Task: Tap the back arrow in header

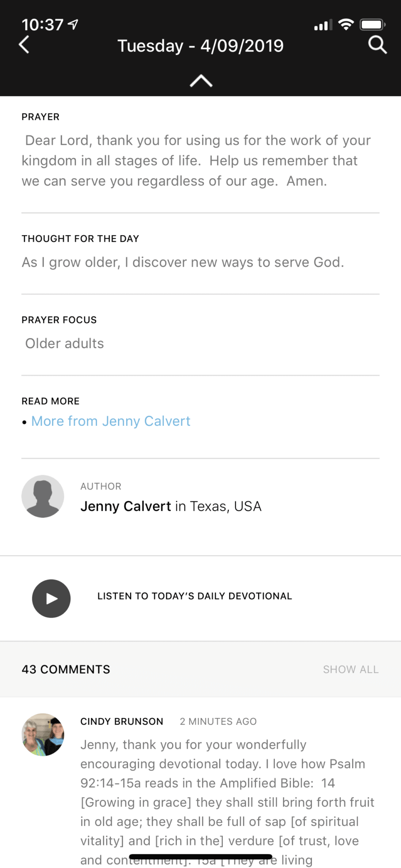Action: (x=24, y=45)
